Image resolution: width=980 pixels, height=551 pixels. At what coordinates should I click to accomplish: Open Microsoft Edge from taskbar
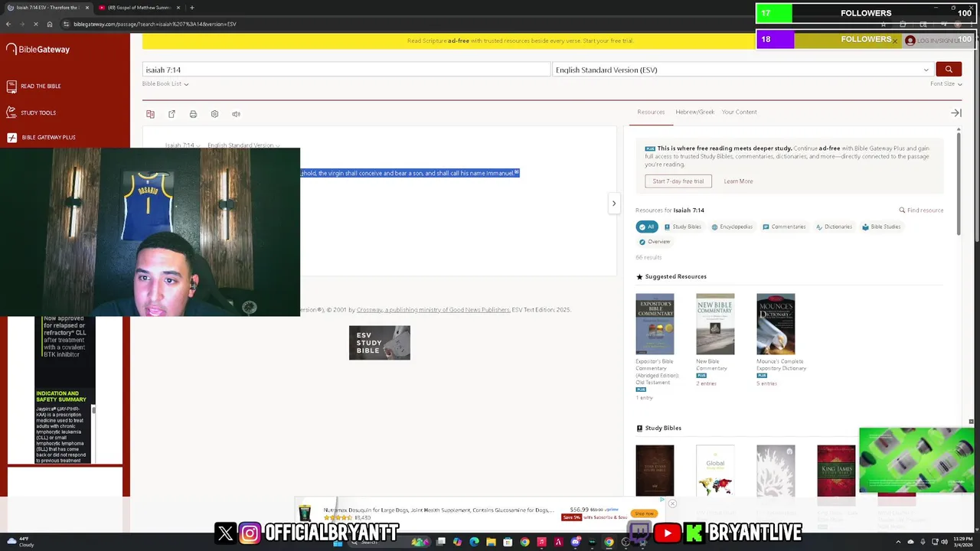point(474,542)
